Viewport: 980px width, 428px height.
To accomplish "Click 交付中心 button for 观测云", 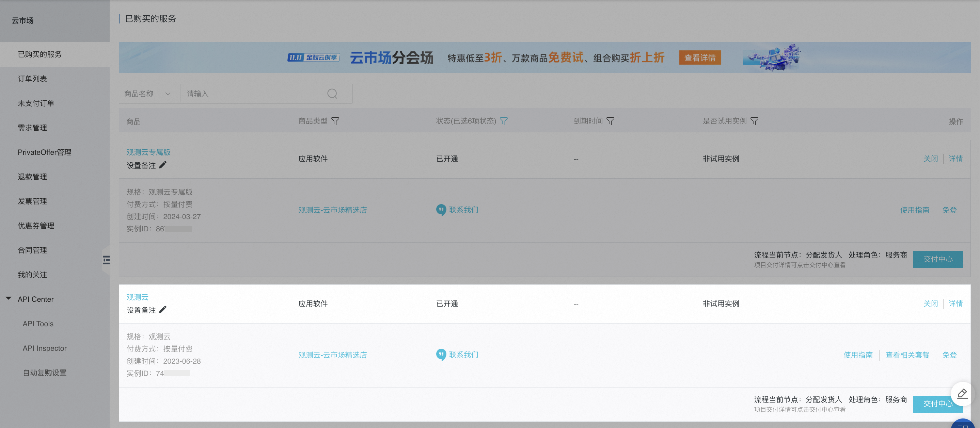I will pyautogui.click(x=938, y=404).
